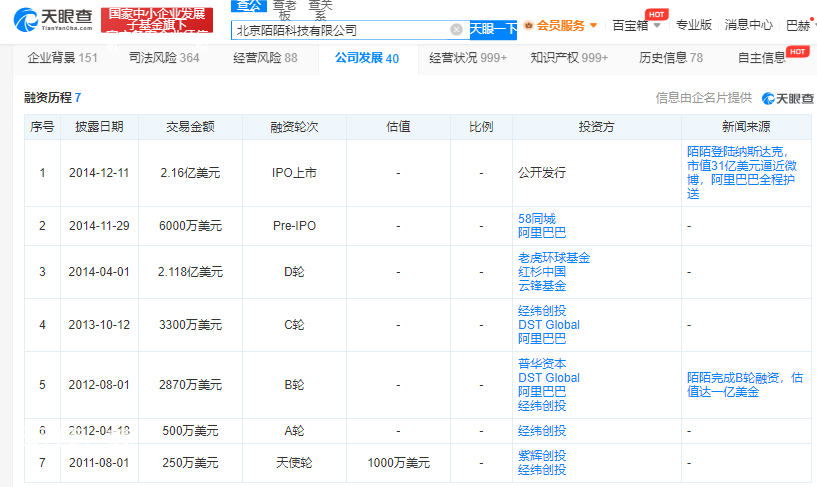Click the 披露日期 column header
The height and width of the screenshot is (487, 817).
(x=99, y=127)
